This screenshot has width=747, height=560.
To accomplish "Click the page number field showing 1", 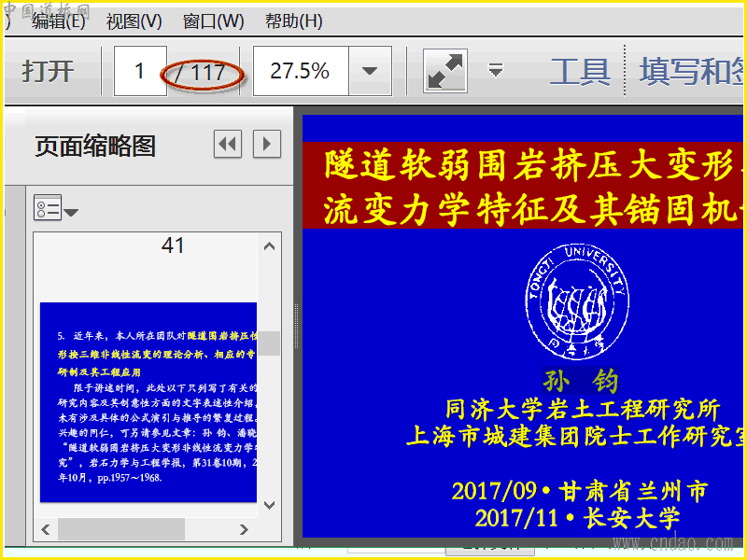I will [140, 71].
